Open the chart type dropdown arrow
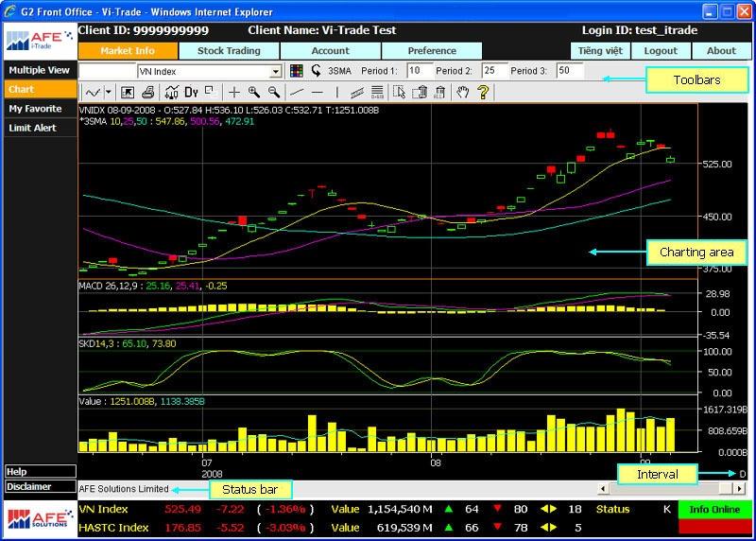 tap(109, 92)
